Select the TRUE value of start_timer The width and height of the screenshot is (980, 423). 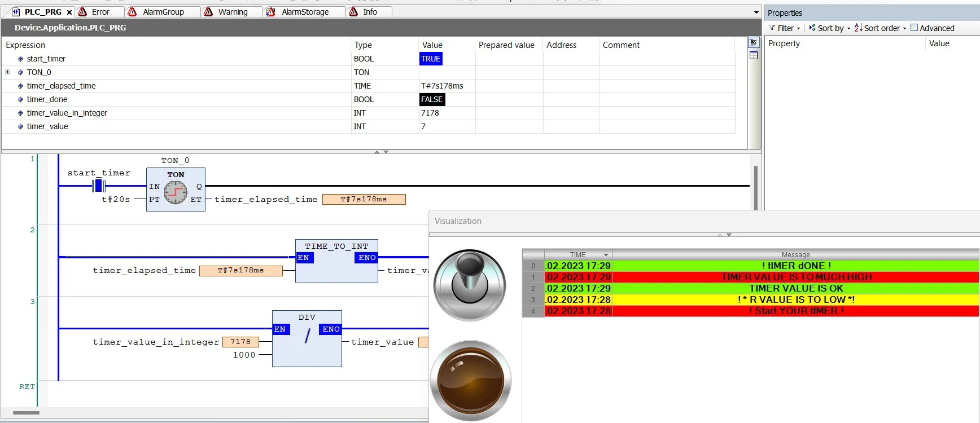point(431,59)
